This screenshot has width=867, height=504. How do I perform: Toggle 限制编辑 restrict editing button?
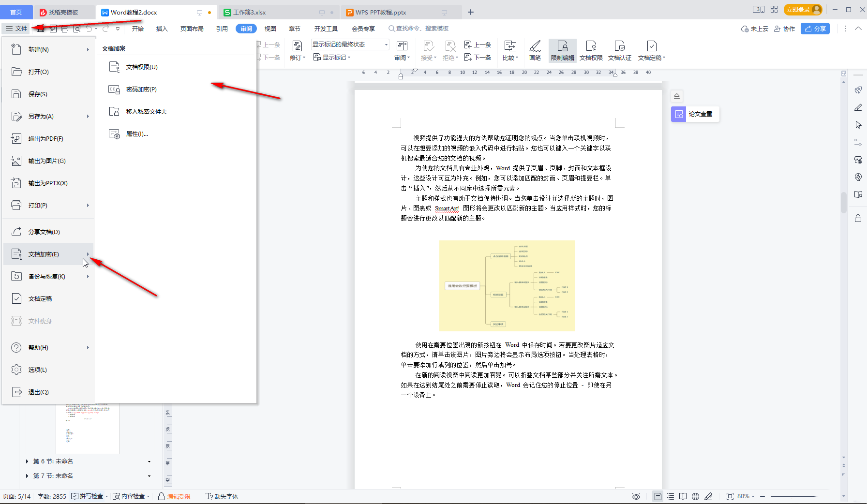tap(562, 50)
